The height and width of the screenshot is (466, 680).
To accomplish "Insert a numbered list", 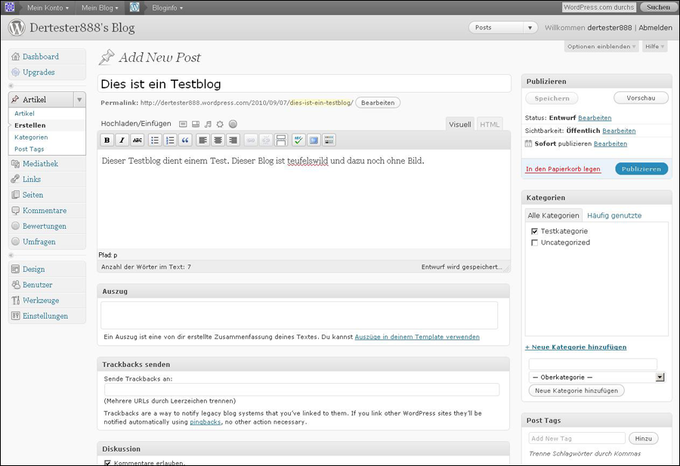I will (170, 140).
